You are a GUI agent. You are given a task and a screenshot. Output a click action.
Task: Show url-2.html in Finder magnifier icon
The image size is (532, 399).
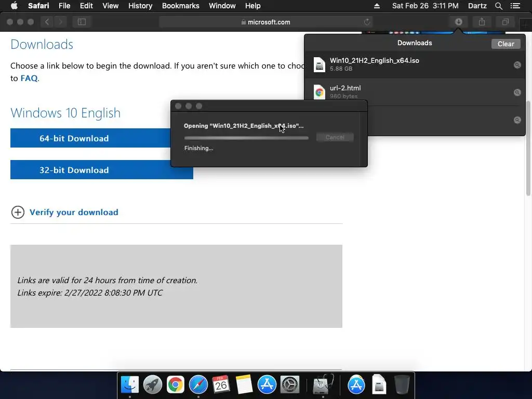(x=517, y=92)
